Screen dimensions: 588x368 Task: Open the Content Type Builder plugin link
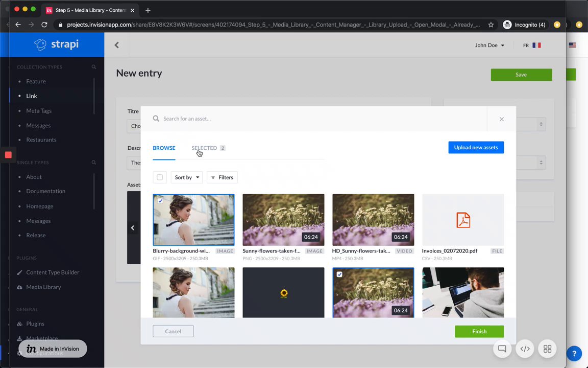[x=53, y=272]
